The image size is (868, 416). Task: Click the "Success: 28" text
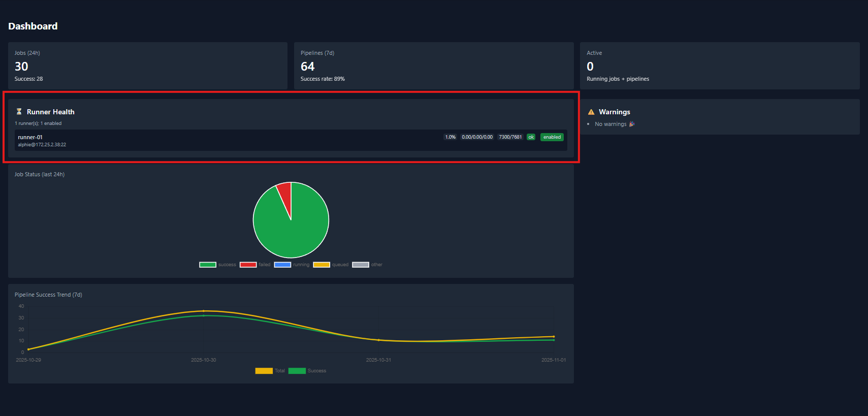tap(29, 79)
